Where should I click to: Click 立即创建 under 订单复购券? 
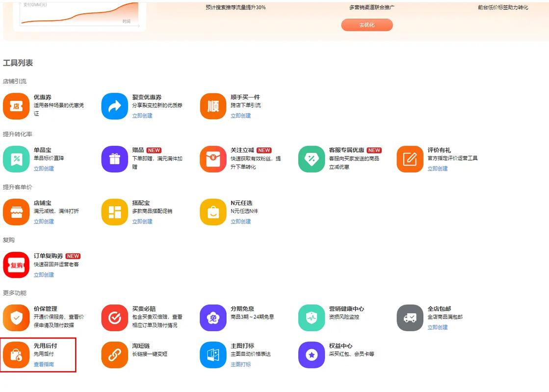tap(44, 275)
